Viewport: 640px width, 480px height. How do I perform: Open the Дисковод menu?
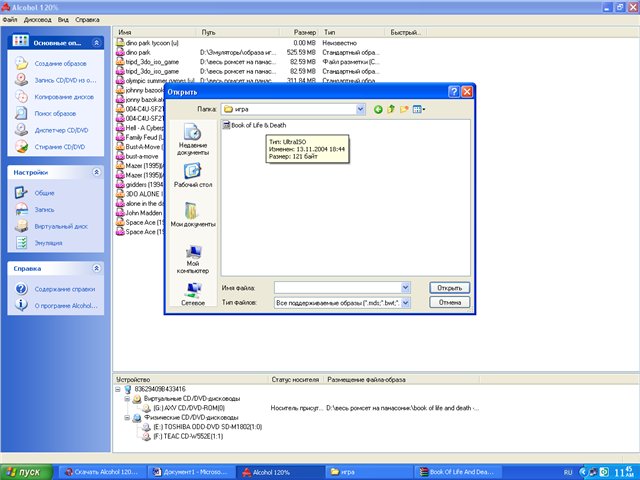click(x=40, y=19)
